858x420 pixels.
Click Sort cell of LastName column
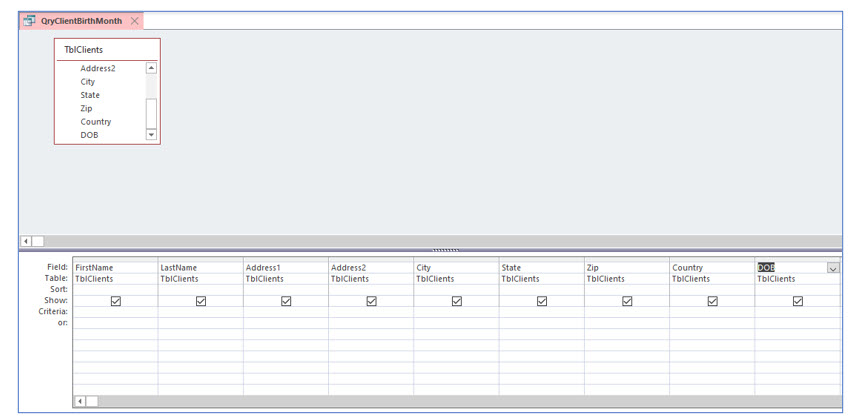coord(201,290)
